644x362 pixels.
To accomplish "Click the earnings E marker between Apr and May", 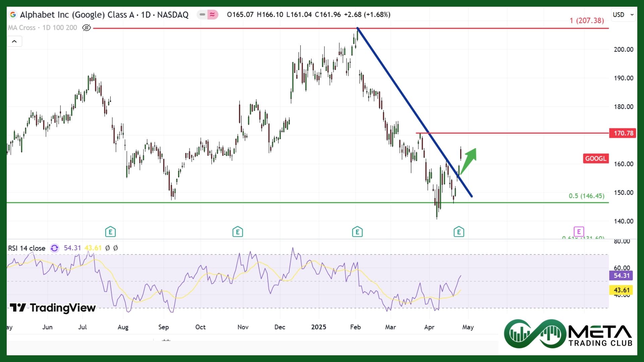I will (x=459, y=232).
